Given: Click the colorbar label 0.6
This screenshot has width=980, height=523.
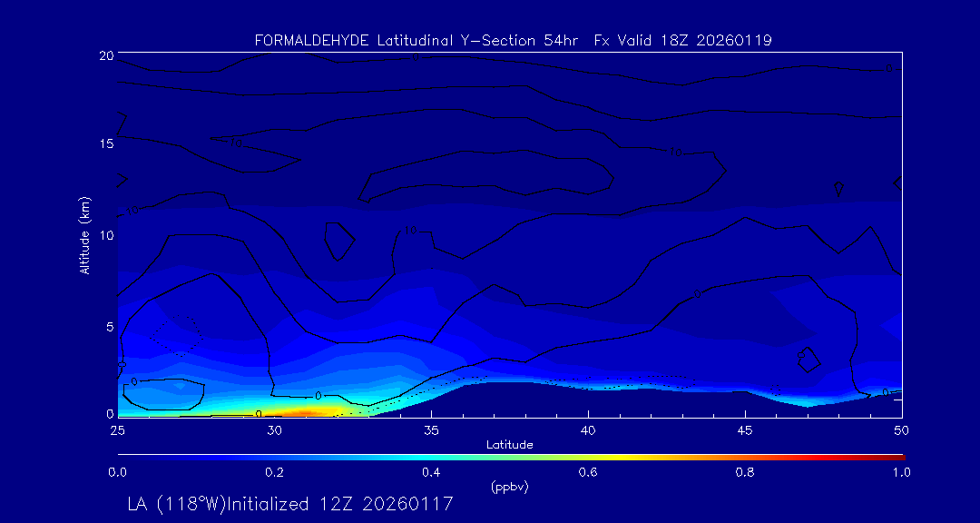Looking at the screenshot, I should click(x=588, y=473).
